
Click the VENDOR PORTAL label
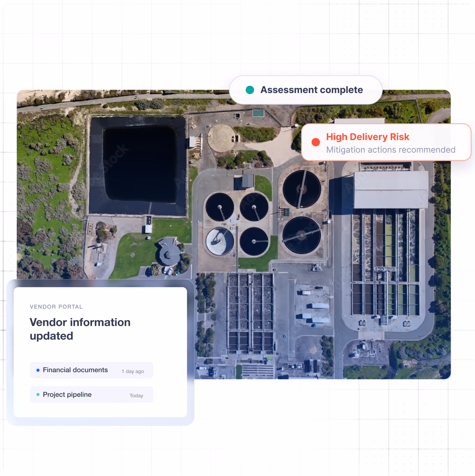click(56, 307)
